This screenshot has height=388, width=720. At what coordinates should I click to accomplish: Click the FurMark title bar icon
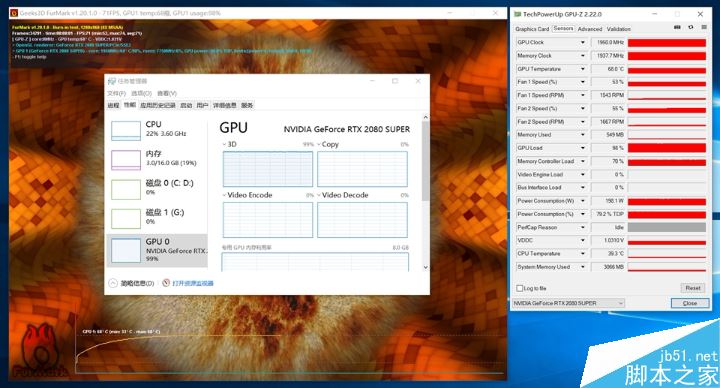coord(14,13)
